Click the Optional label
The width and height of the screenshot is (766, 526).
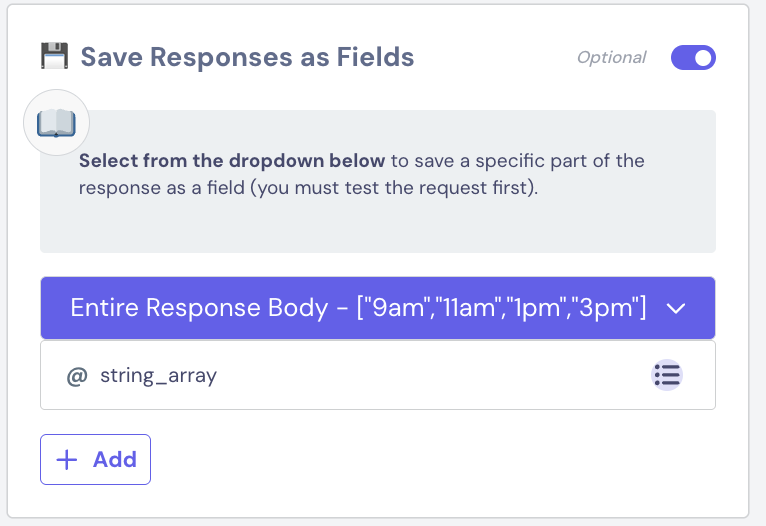coord(611,58)
